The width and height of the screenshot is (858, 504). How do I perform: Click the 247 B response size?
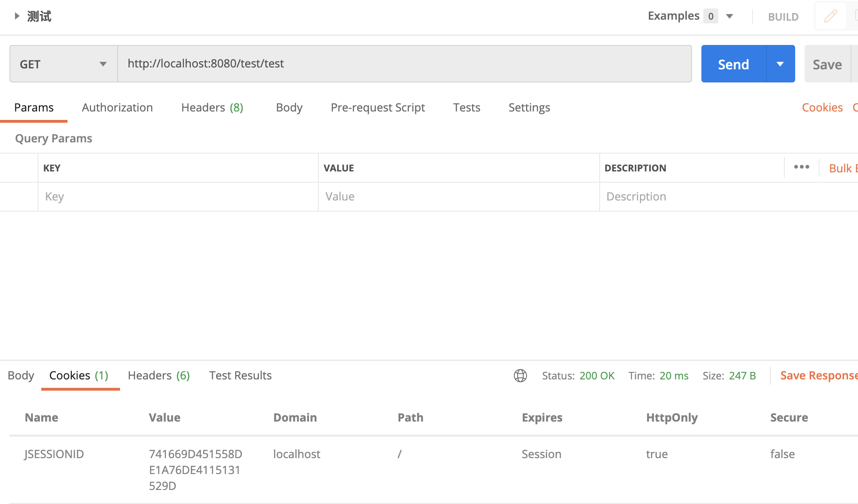click(742, 376)
